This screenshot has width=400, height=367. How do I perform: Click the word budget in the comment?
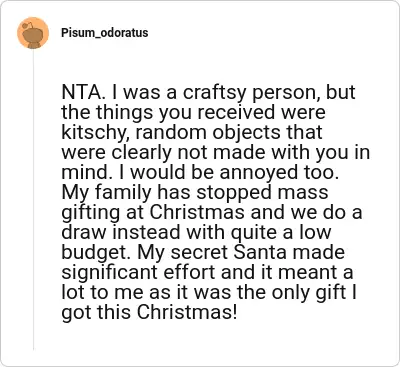pyautogui.click(x=97, y=252)
